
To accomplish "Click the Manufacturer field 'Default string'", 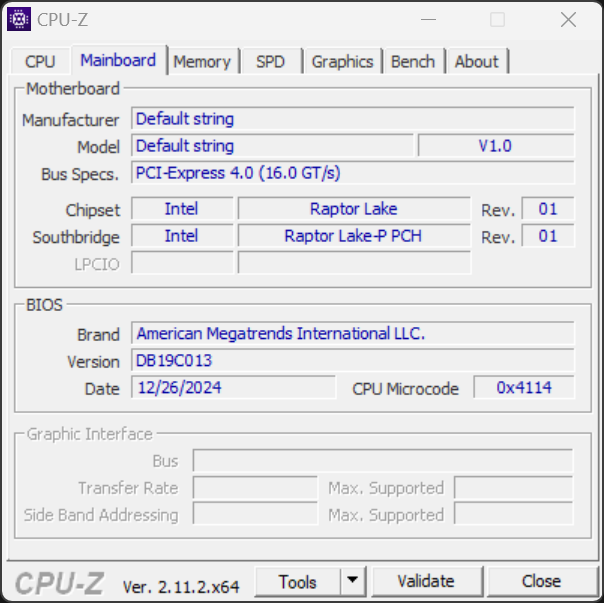I will tap(352, 119).
